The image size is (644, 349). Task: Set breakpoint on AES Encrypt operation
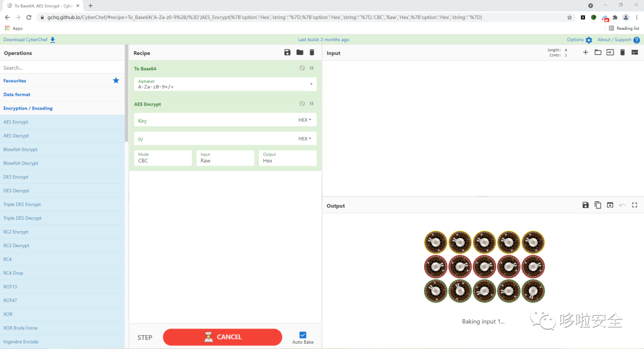[312, 104]
